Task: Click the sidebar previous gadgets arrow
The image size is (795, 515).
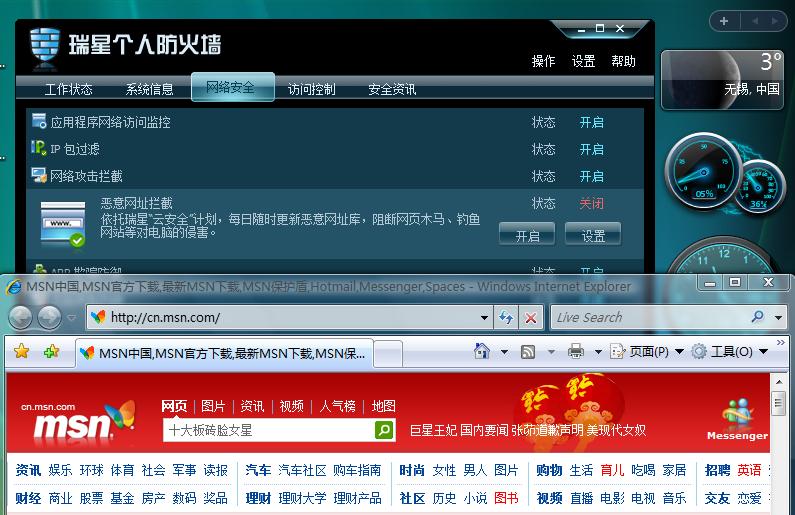Action: pos(755,21)
